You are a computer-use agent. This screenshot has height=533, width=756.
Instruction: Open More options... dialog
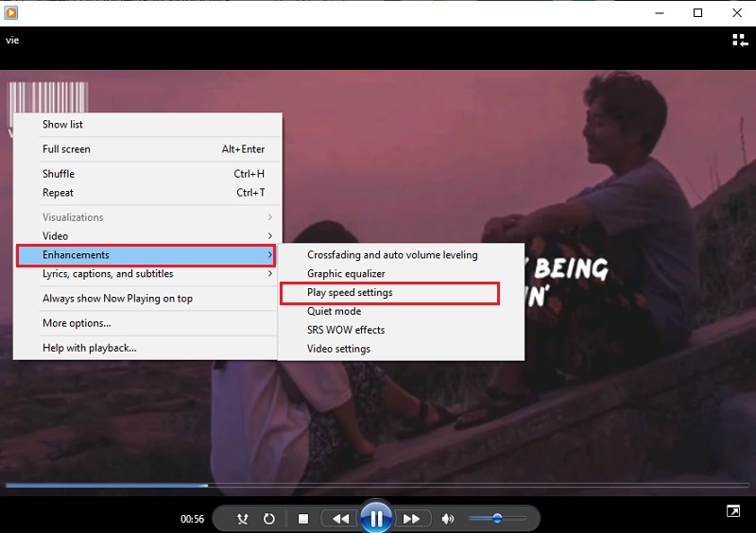(x=147, y=323)
